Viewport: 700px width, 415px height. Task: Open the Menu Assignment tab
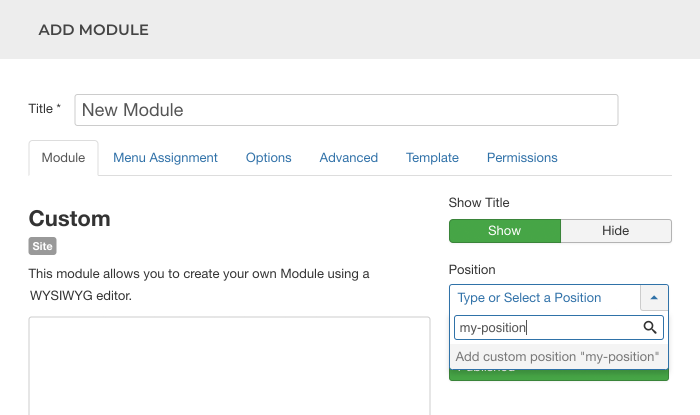pos(165,158)
